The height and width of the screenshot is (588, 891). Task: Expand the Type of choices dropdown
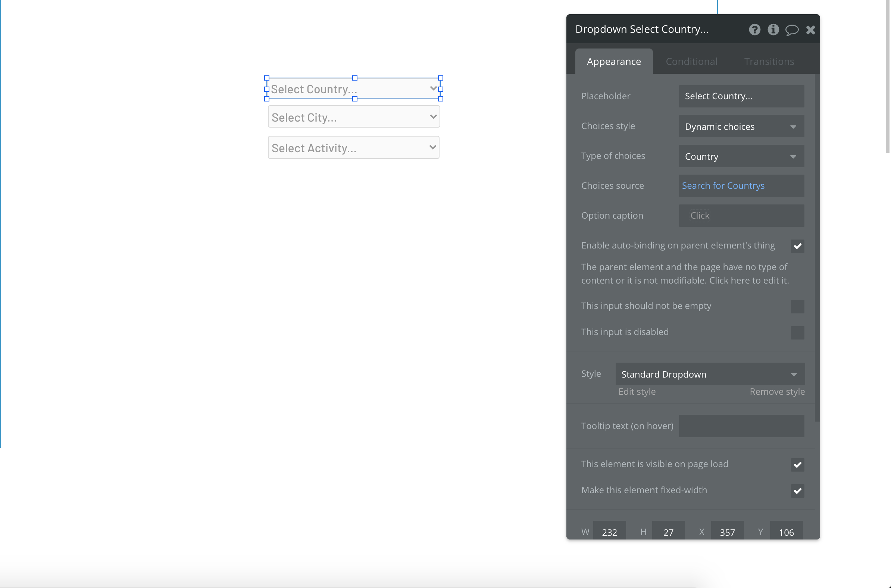(x=741, y=156)
